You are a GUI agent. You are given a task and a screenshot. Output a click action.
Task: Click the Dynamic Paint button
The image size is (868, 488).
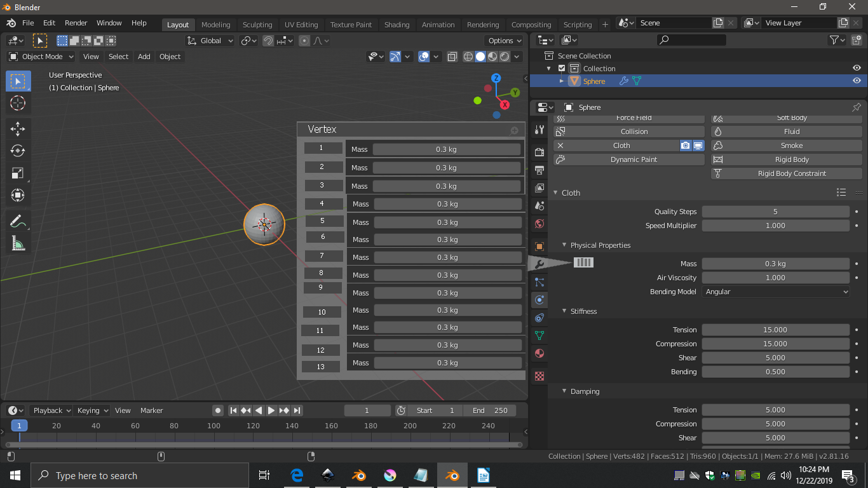point(629,159)
